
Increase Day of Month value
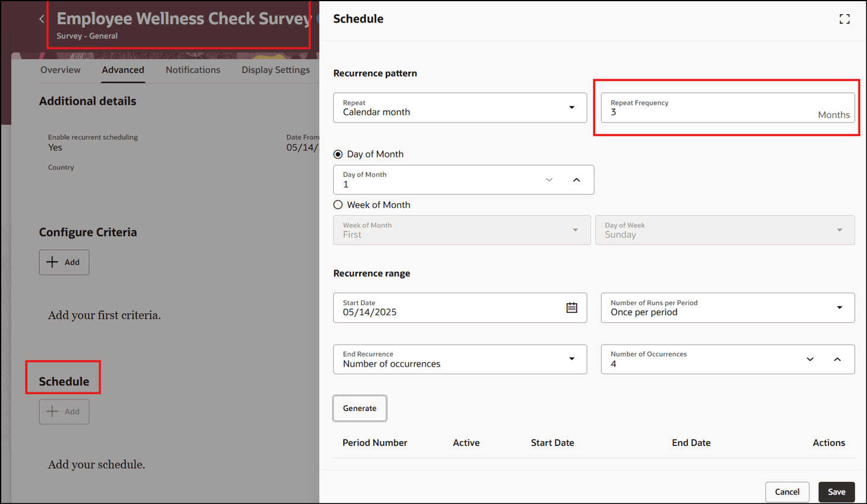[576, 179]
